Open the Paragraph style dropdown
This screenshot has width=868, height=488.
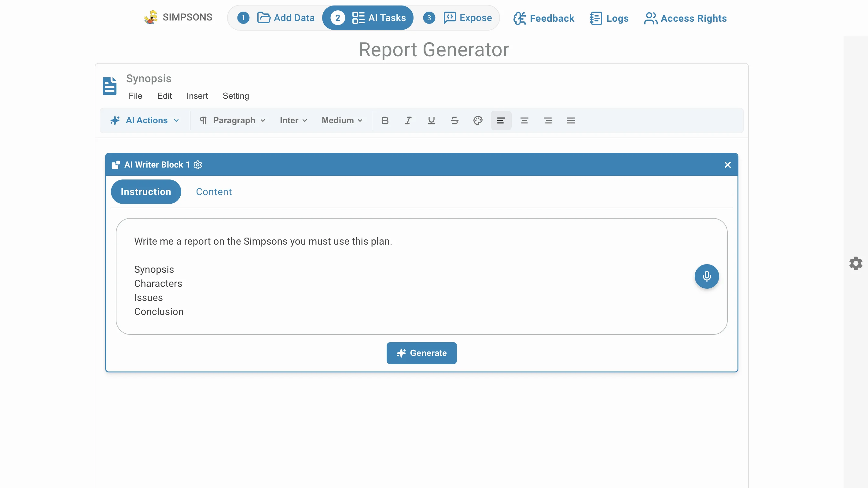[233, 121]
